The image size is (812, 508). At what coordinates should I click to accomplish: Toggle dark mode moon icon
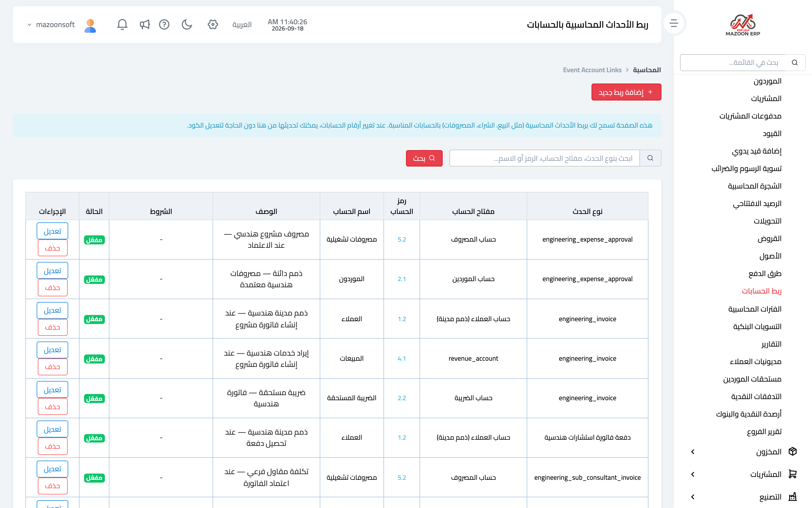pos(187,25)
